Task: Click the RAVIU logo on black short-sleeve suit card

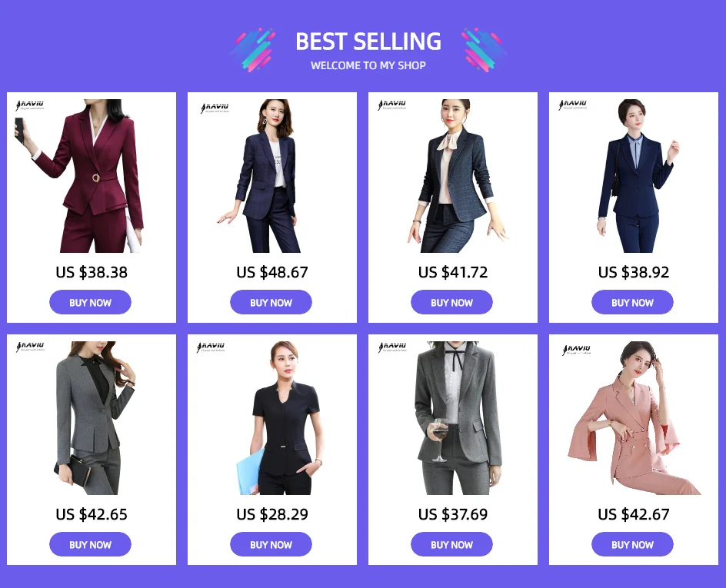Action: [211, 347]
